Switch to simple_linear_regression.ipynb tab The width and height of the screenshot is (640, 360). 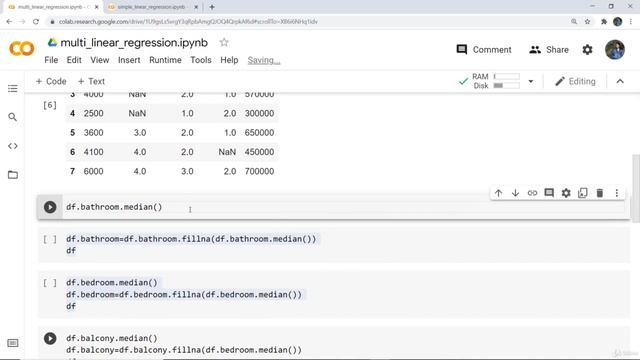point(152,7)
